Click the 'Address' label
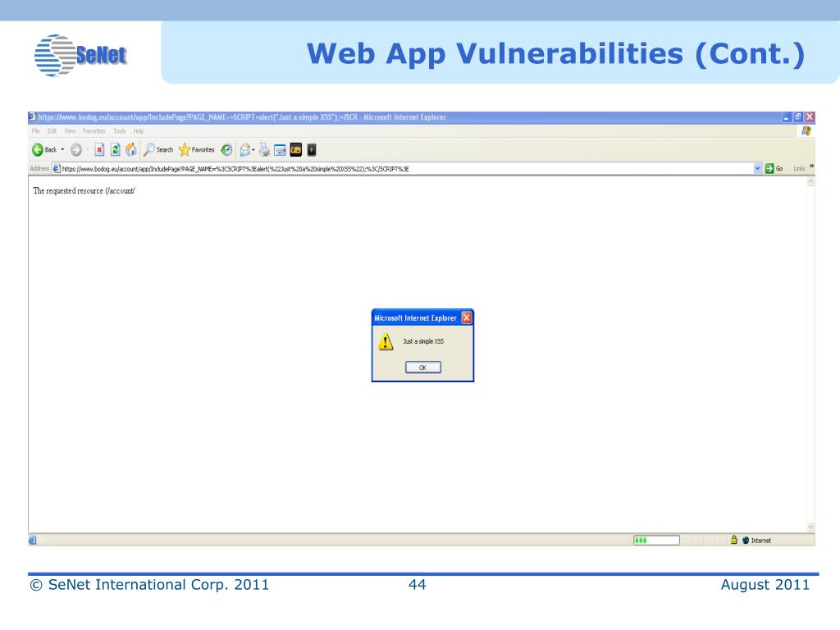The height and width of the screenshot is (630, 840). (39, 168)
